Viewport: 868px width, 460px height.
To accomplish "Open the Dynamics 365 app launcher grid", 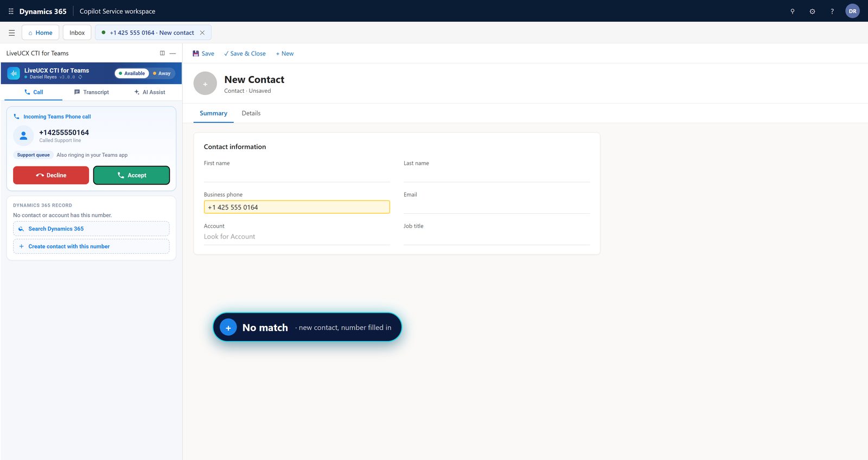I will tap(11, 11).
